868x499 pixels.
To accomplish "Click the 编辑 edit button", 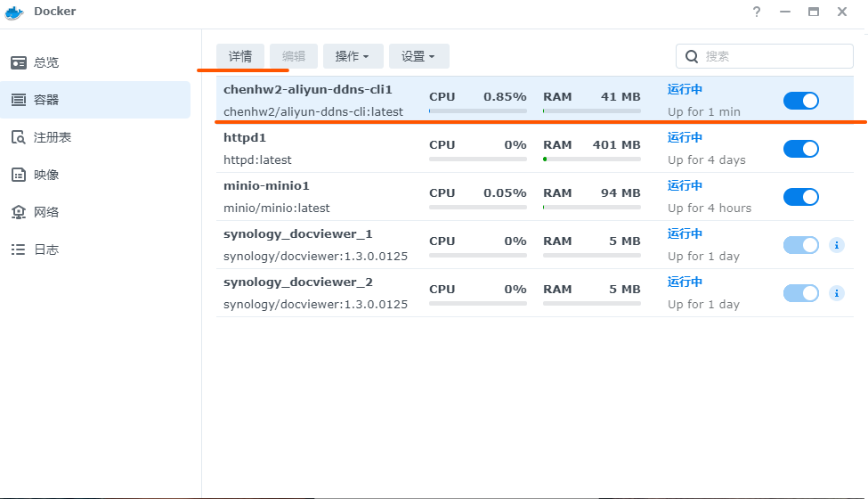I will coord(294,56).
